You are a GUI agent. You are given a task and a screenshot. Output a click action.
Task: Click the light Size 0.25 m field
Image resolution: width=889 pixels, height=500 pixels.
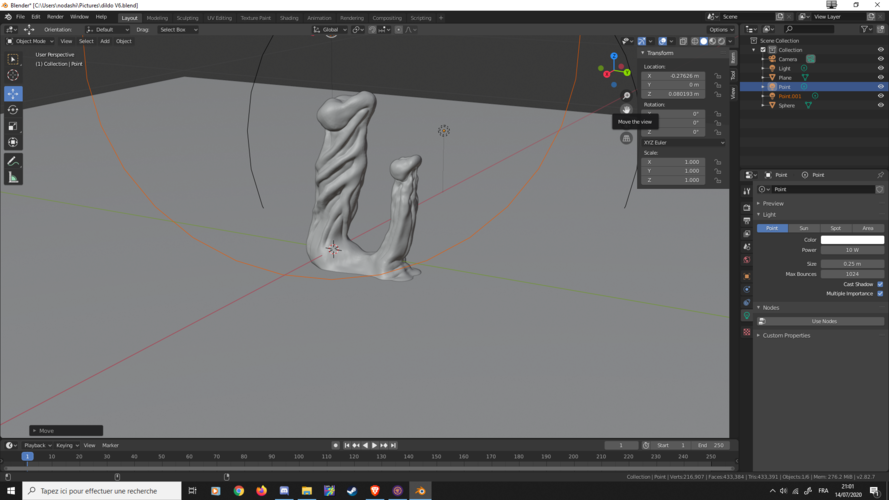[852, 264]
